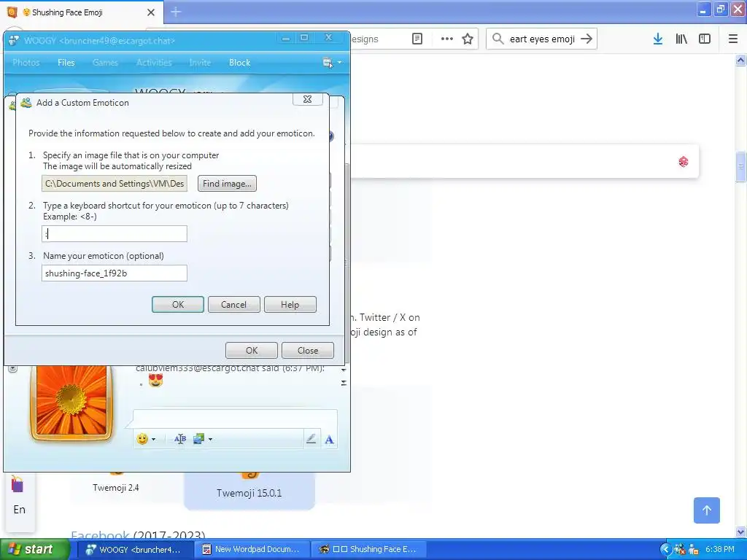The width and height of the screenshot is (747, 560).
Task: Click the red flower icon on webpage bar
Action: point(684,162)
